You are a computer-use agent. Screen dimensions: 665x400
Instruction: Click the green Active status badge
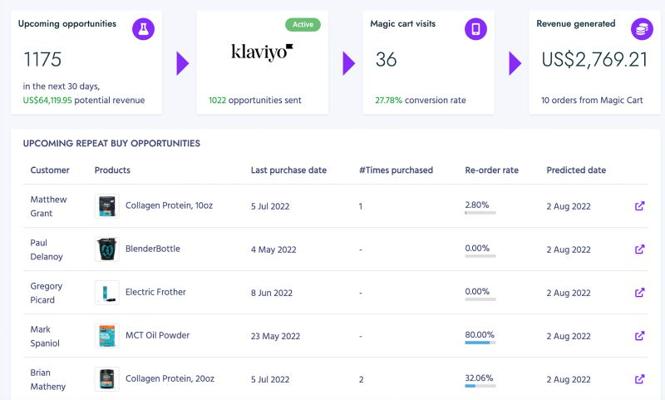303,25
